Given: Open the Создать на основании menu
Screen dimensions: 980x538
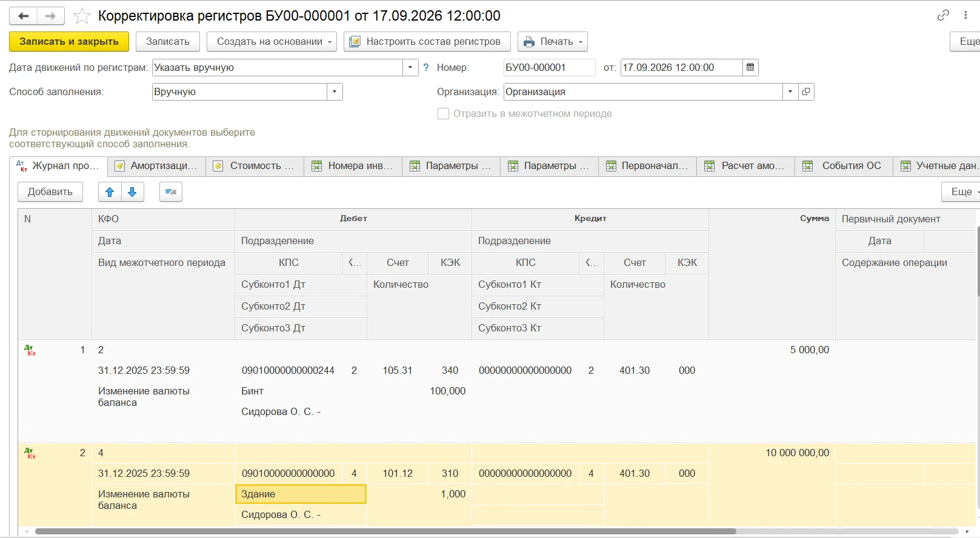Looking at the screenshot, I should (272, 42).
